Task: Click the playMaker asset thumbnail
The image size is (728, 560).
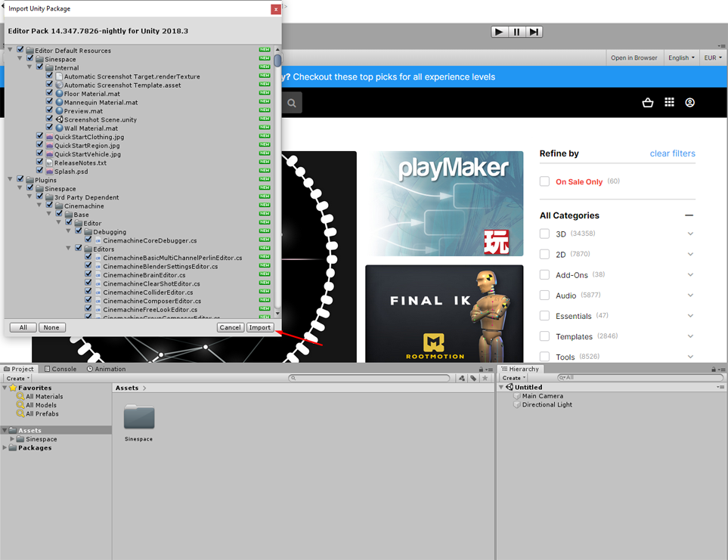Action: click(x=445, y=204)
